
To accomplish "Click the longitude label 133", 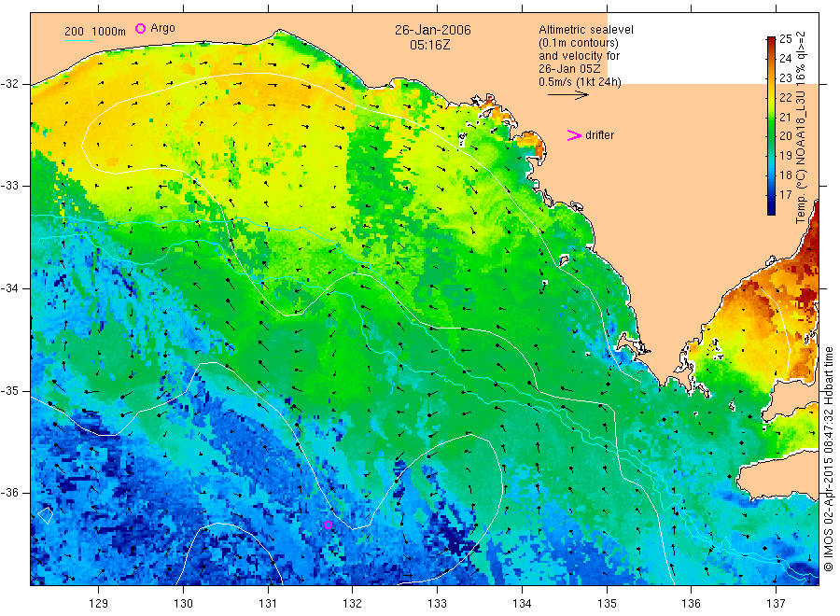I will pos(437,604).
